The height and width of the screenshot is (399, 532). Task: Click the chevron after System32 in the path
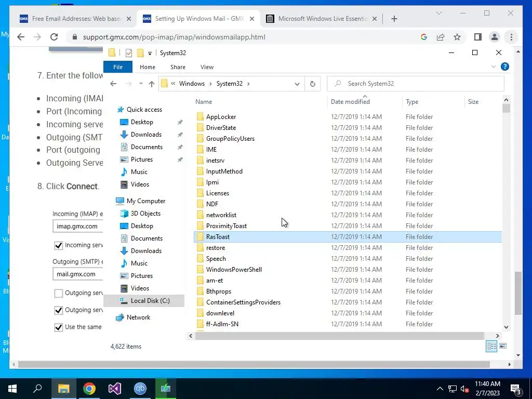[x=248, y=84]
